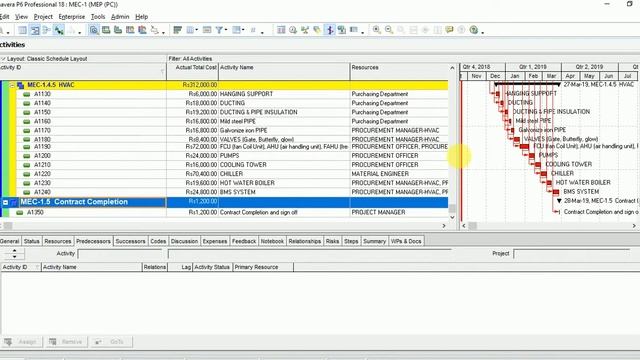Click the Columns toolbar icon
This screenshot has height=360, width=640.
[x=190, y=30]
